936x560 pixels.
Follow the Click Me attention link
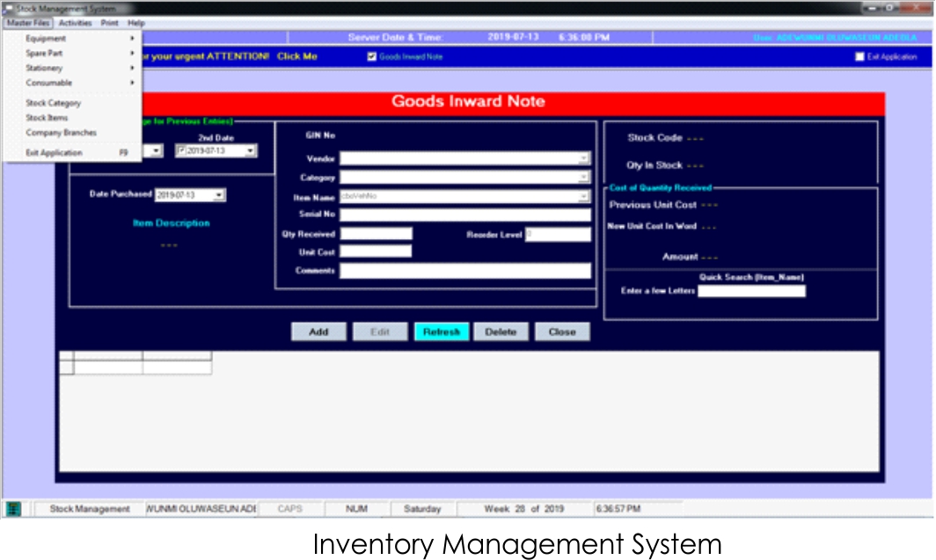click(296, 56)
